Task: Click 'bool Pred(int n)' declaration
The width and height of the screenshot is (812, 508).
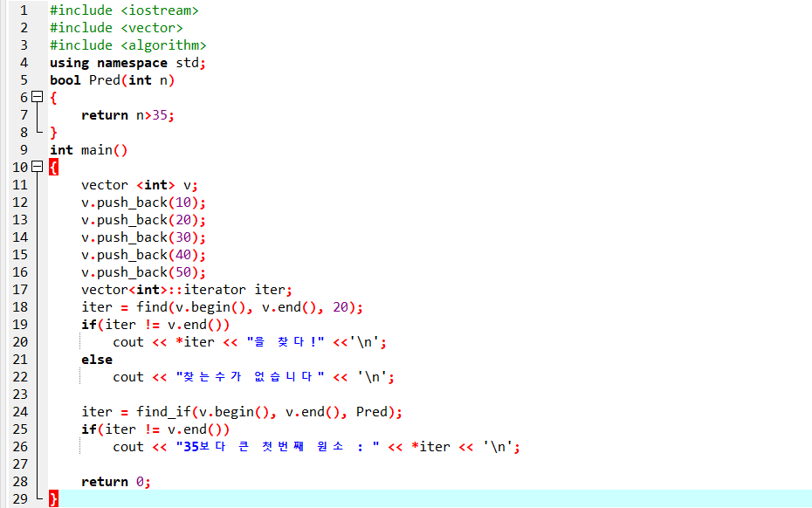Action: pos(112,80)
